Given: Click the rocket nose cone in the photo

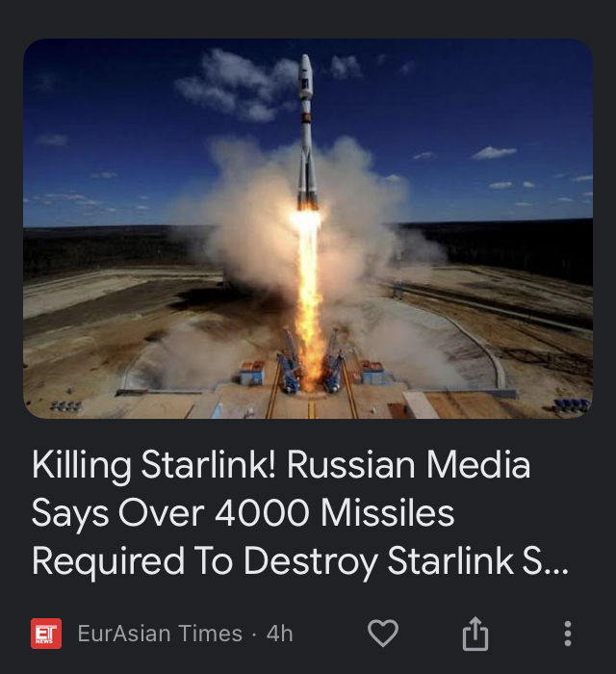Looking at the screenshot, I should coord(306,66).
